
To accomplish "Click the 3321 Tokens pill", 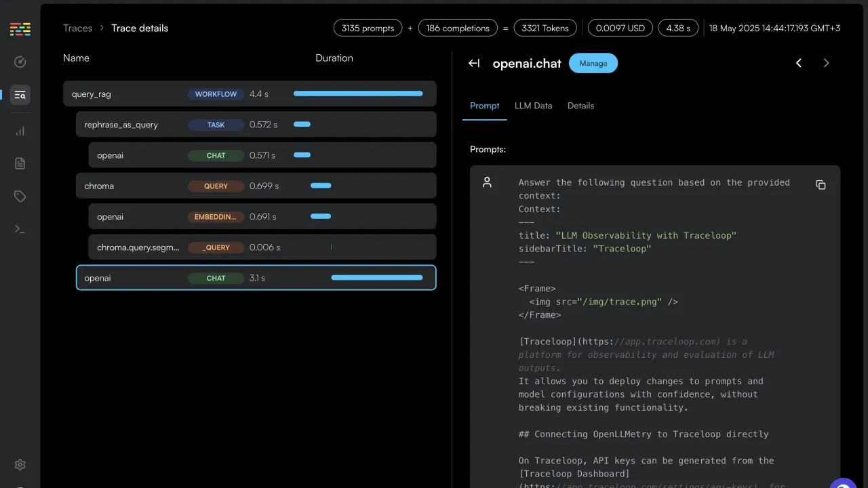I will tap(545, 28).
